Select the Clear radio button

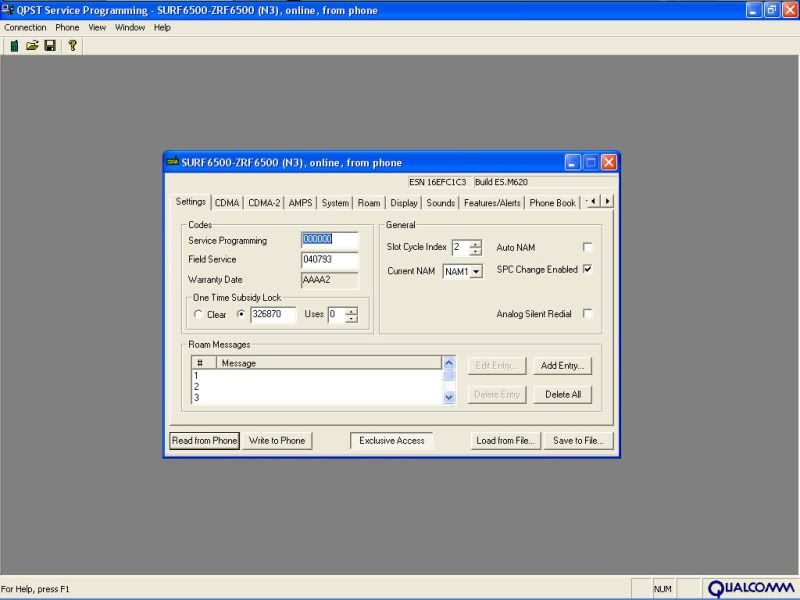click(198, 314)
